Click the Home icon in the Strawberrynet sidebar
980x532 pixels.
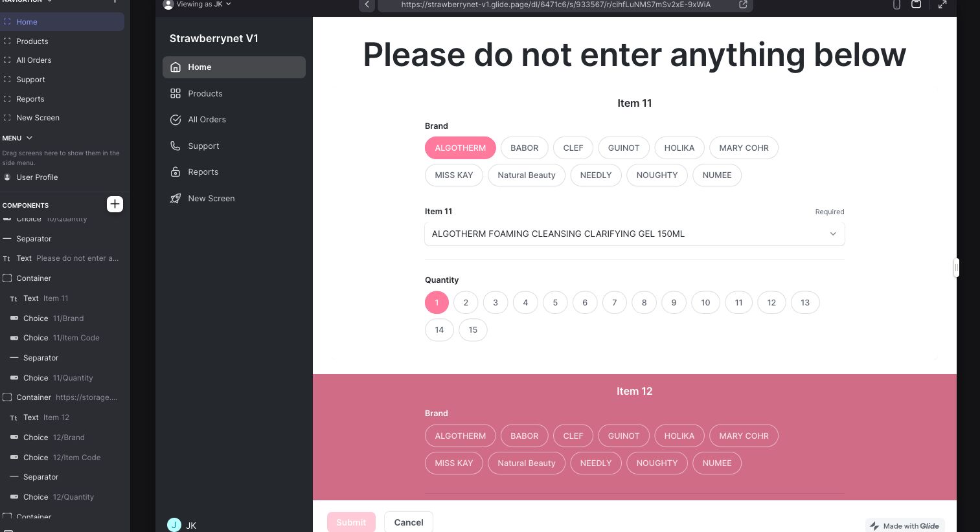(176, 67)
